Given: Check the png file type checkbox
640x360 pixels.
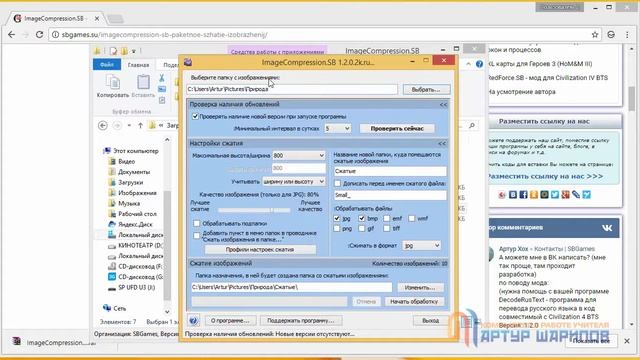Looking at the screenshot, I should tap(337, 229).
